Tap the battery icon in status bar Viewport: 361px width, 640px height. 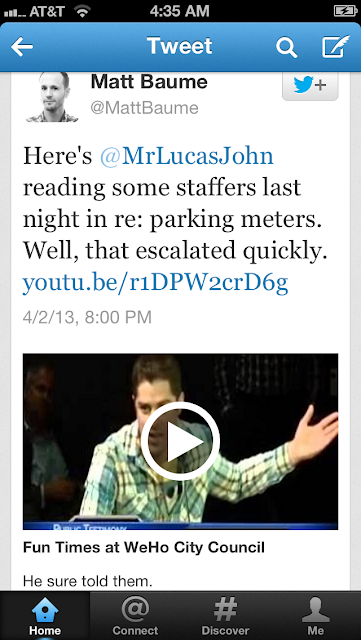pos(345,11)
